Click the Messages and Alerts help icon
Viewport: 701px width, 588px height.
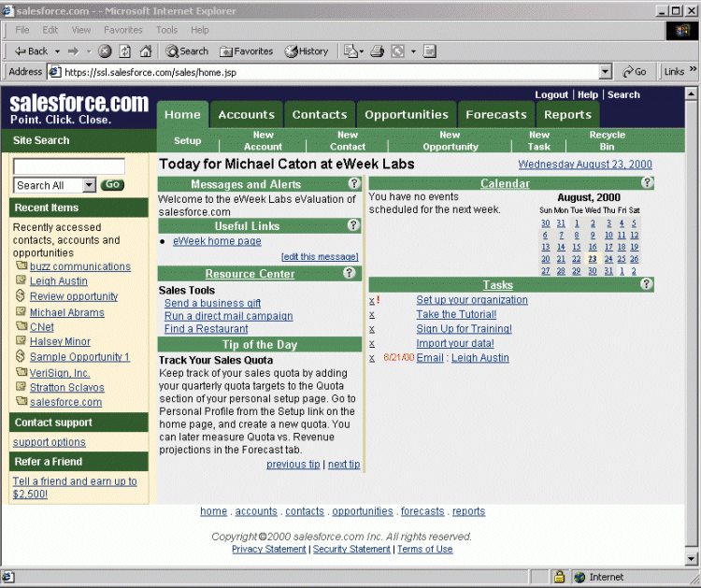(x=354, y=183)
